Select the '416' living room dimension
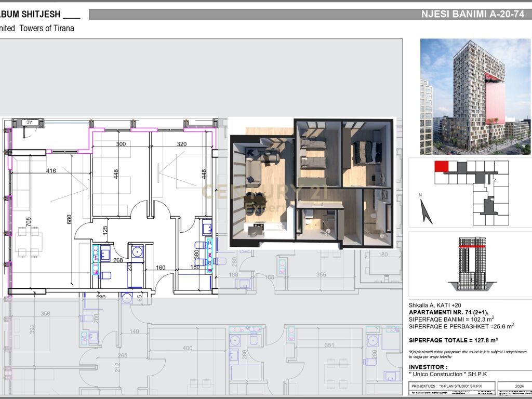Screen dimensions: 532x399 pyautogui.click(x=51, y=170)
